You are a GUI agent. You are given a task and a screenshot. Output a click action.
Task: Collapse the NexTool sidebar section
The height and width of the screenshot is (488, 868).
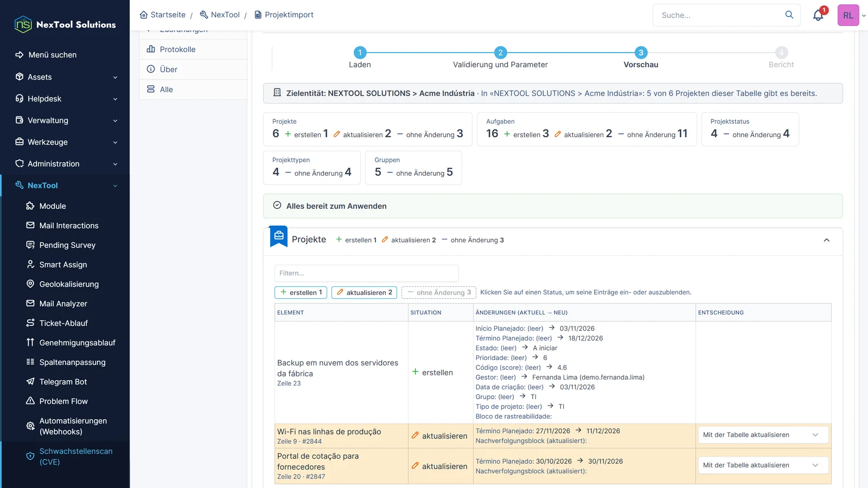[65, 185]
